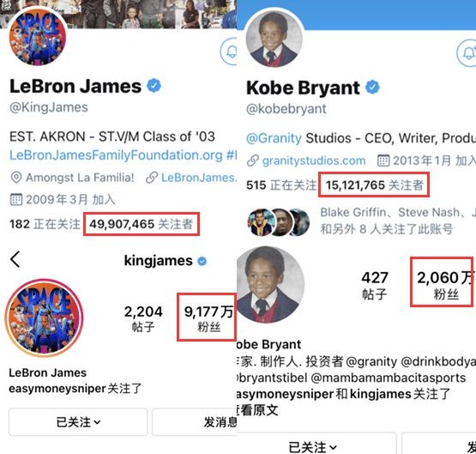View Kobe's 15,121,765 关注者 followers
476x454 pixels.
click(374, 185)
